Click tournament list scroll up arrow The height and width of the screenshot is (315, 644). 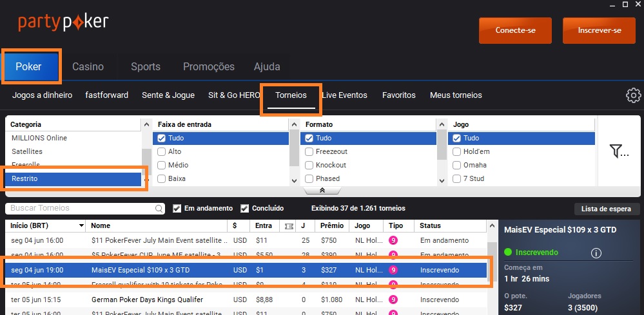pos(492,226)
